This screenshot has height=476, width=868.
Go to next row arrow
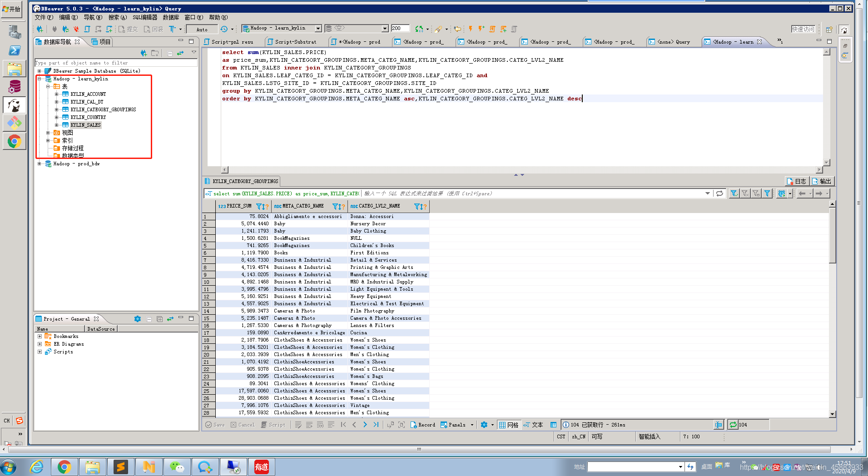(x=365, y=425)
